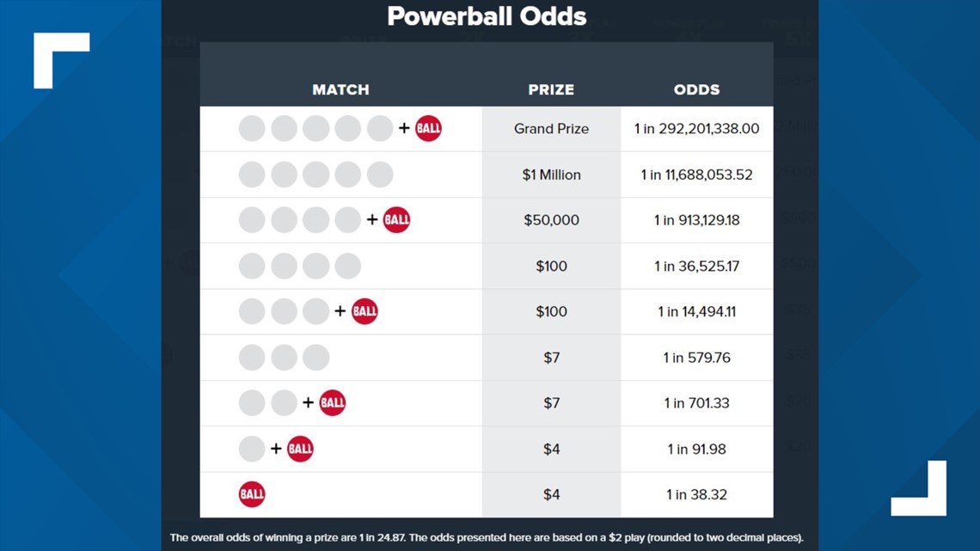980x551 pixels.
Task: Click the MATCH column header
Action: point(340,89)
